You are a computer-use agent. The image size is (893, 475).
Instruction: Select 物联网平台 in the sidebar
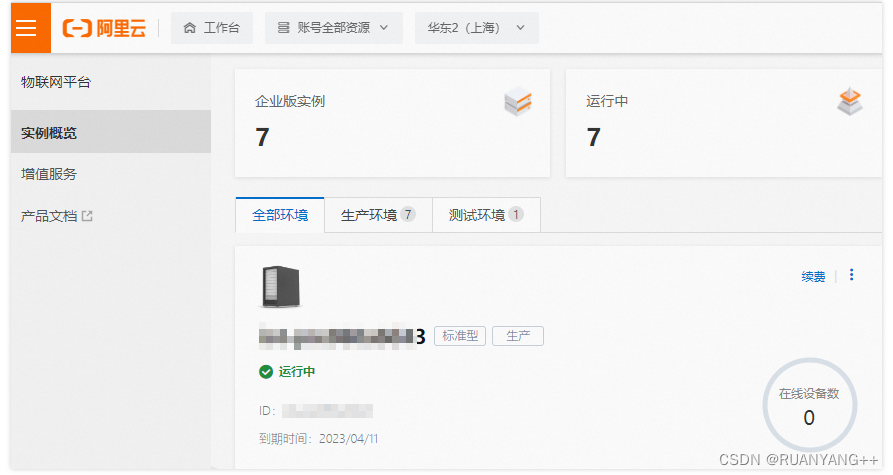pos(56,82)
